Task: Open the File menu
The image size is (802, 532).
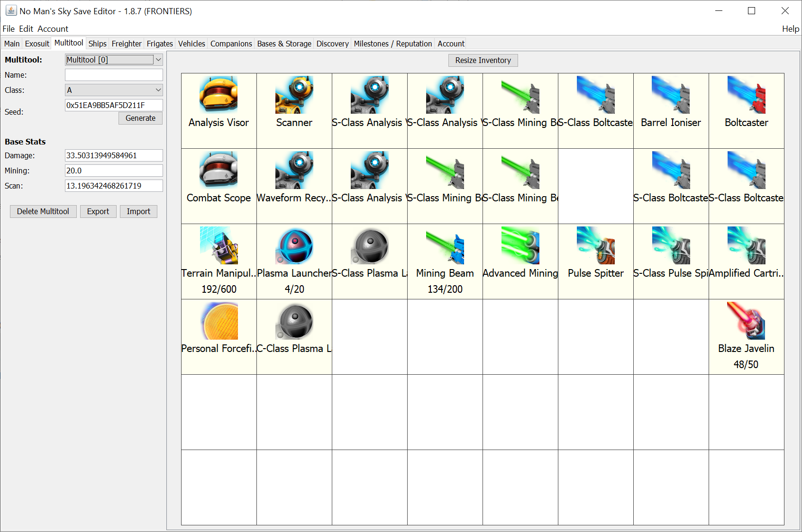Action: point(9,29)
